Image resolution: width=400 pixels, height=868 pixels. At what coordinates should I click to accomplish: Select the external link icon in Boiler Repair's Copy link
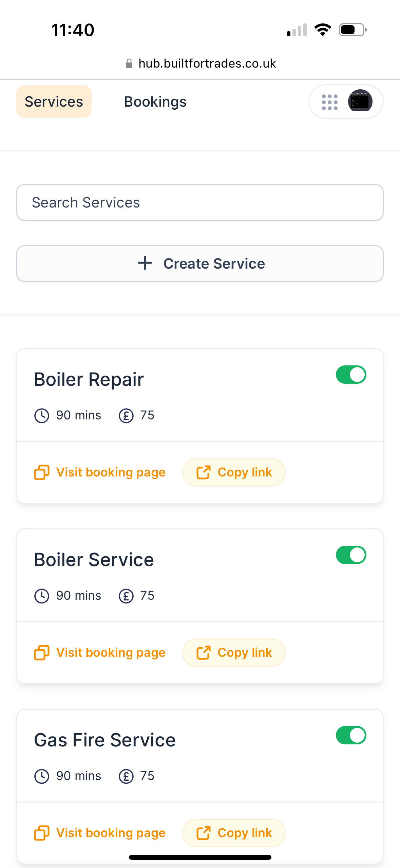204,472
